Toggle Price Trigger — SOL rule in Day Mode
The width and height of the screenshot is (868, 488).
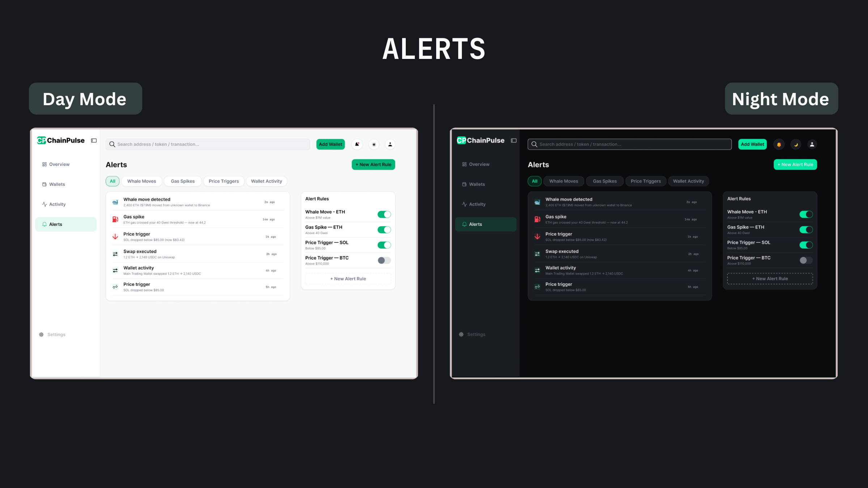point(384,245)
